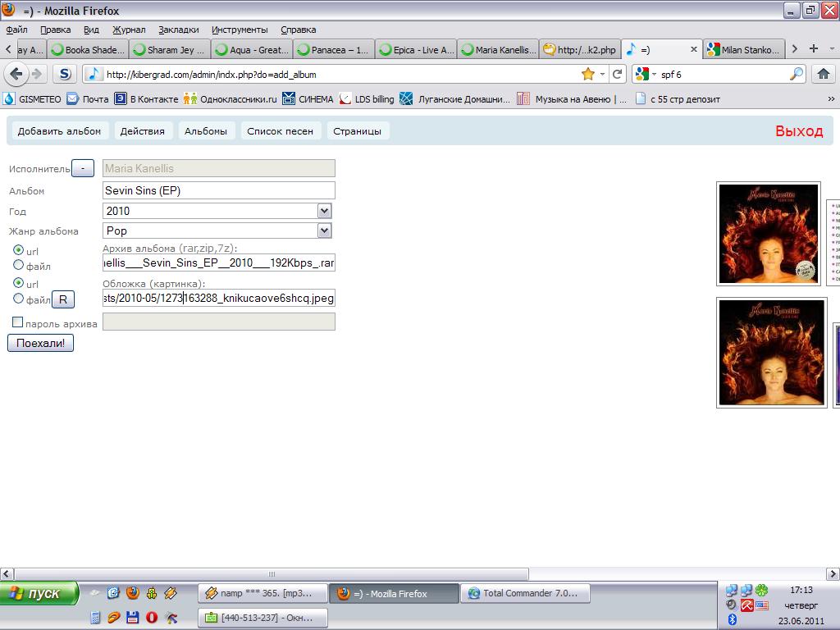This screenshot has height=630, width=840.
Task: Select the url radio for album archive
Action: coord(18,250)
